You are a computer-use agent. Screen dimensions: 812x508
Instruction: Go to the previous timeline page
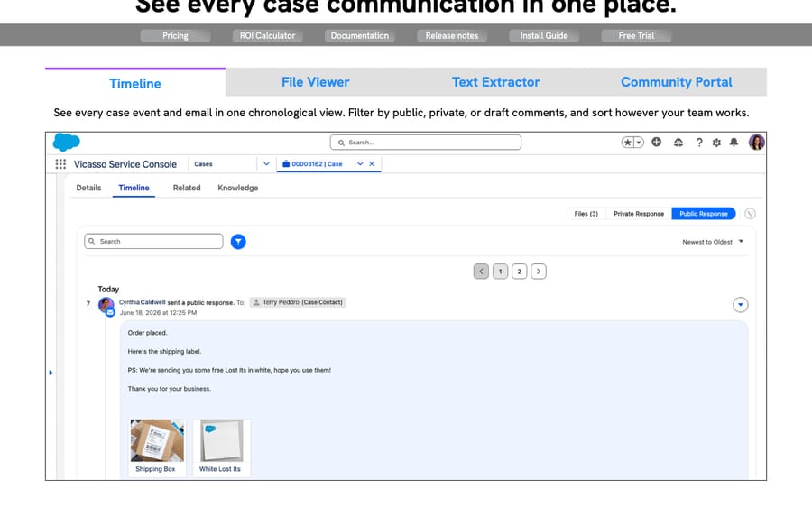481,272
